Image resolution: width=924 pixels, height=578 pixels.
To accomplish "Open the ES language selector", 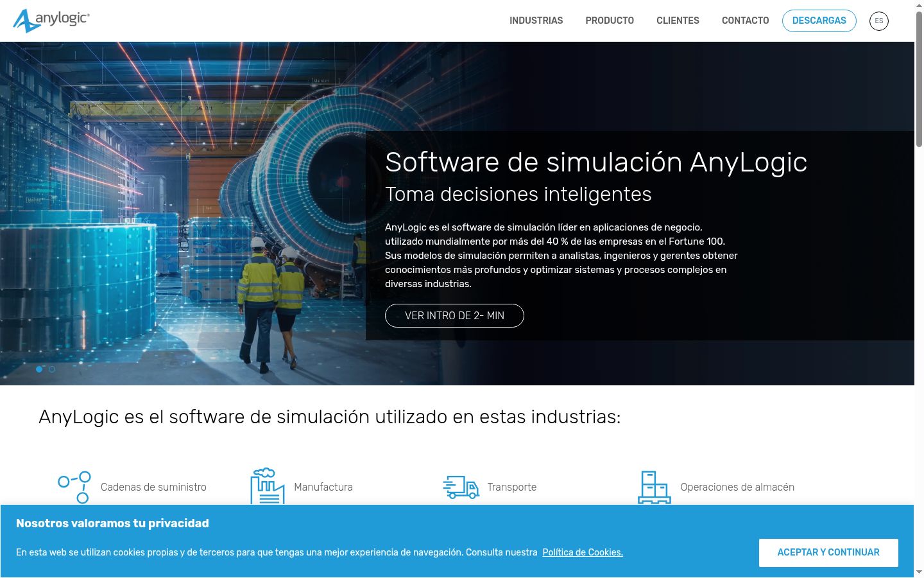I will (879, 21).
